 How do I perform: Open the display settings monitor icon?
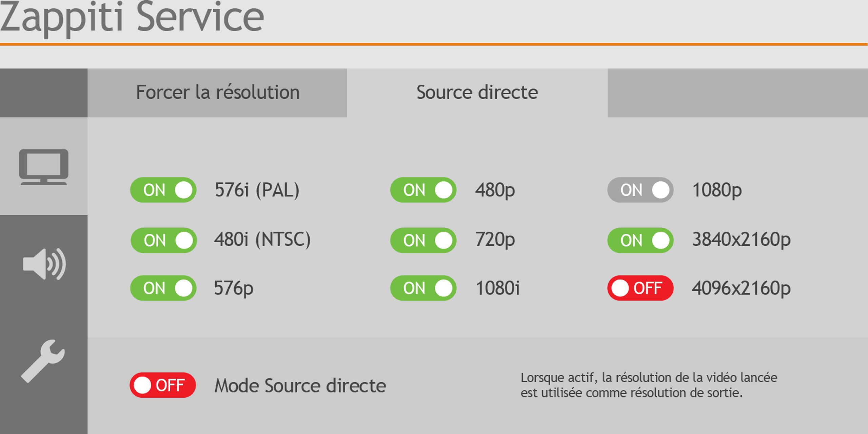pyautogui.click(x=44, y=166)
